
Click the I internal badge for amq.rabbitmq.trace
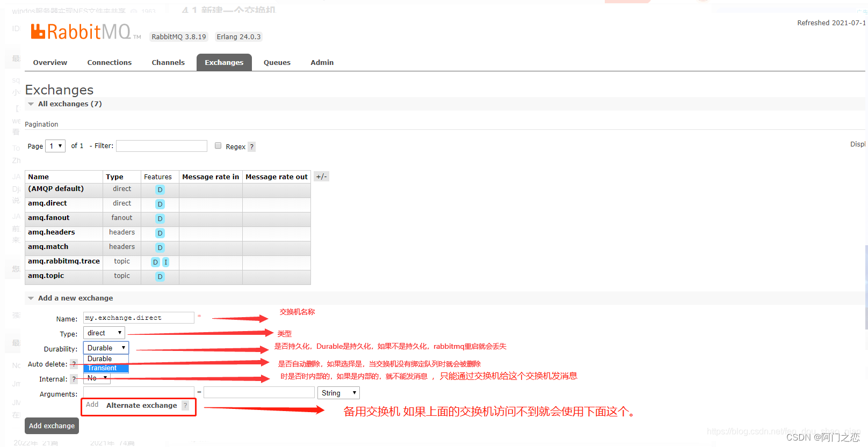coord(166,262)
